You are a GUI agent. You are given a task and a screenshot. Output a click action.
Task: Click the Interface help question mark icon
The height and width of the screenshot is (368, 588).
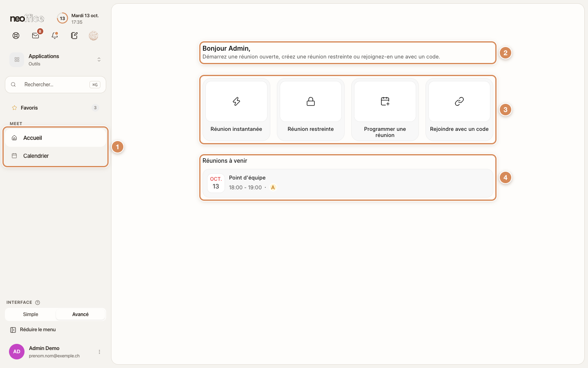click(38, 303)
